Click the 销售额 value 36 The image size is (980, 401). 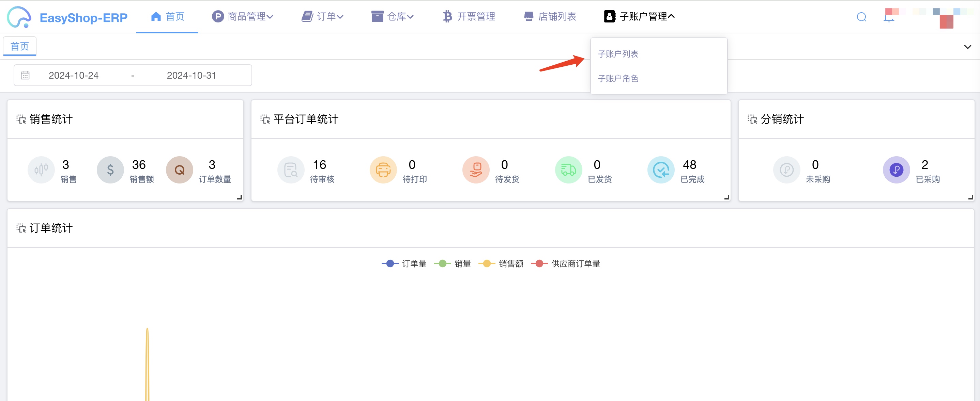(x=139, y=164)
